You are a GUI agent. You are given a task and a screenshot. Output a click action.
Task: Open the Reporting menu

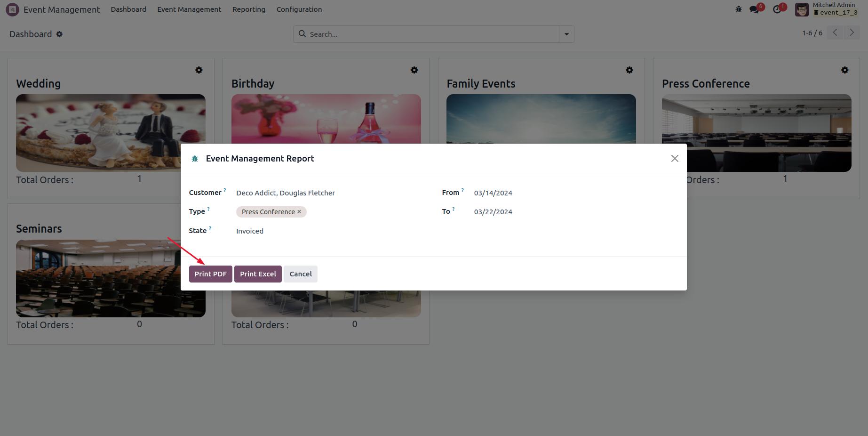pyautogui.click(x=248, y=9)
